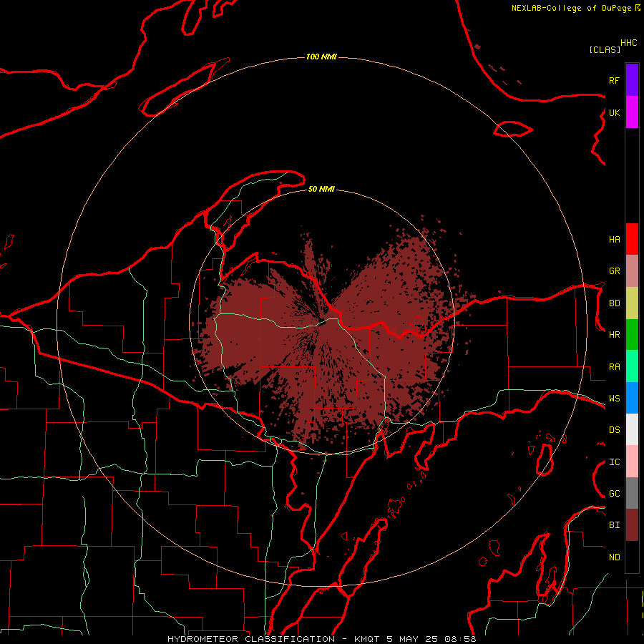Click the NEXLAB-College of DuPage text
Viewport: 644px width, 644px height.
coord(572,8)
